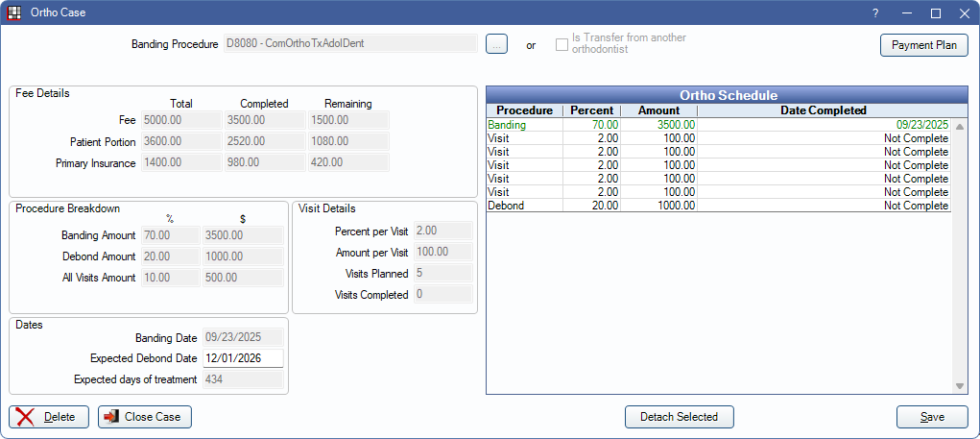Enable Is Transfer from another orthodontist checkbox
980x439 pixels.
[562, 44]
